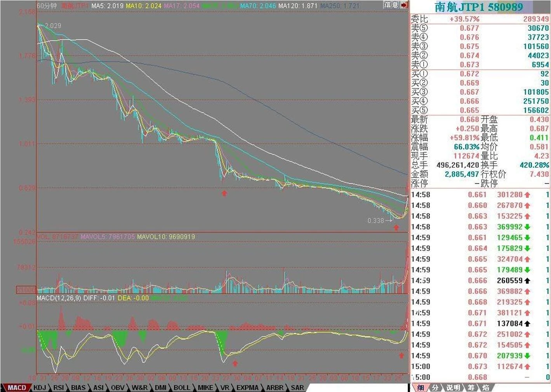This screenshot has height=392, width=551.
Task: Switch to the KDJ indicator tab
Action: [40, 387]
